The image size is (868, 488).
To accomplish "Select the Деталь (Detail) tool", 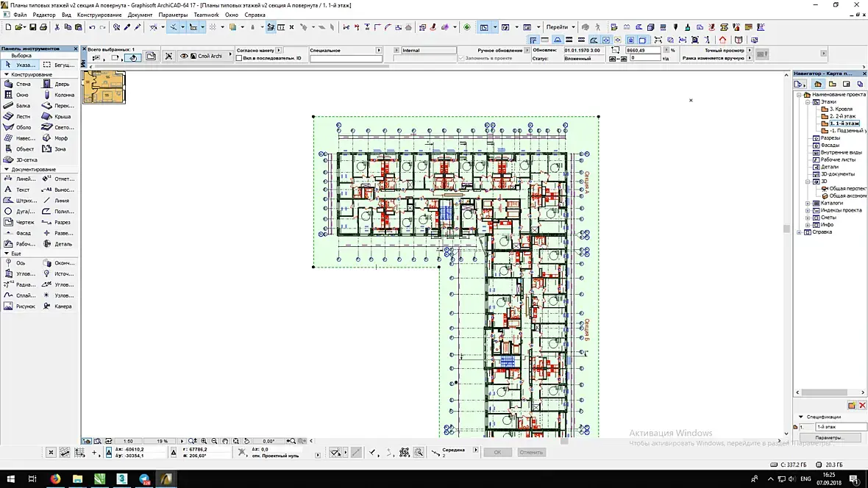I will (x=57, y=244).
